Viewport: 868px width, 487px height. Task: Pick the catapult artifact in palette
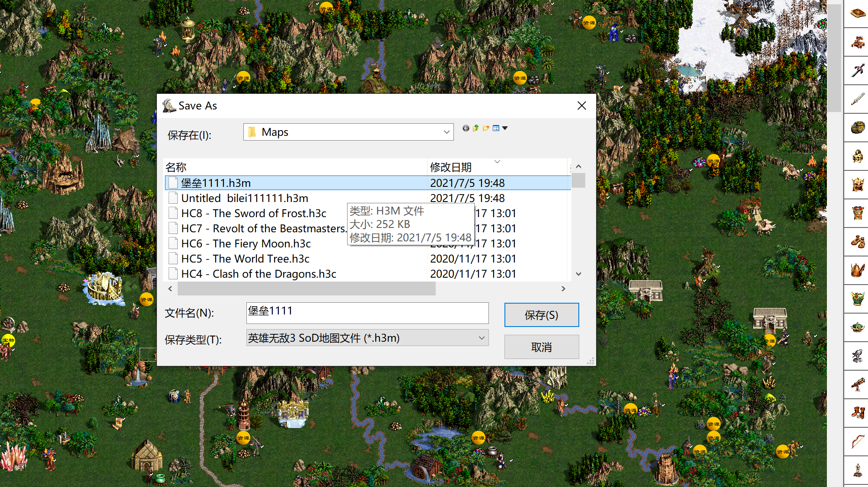858,42
